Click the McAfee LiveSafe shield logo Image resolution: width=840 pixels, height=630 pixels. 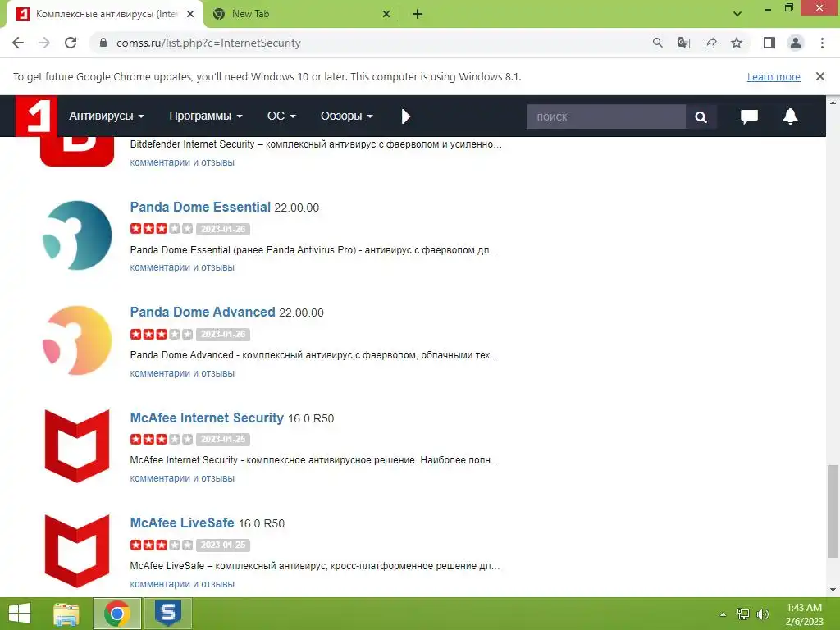tap(77, 550)
